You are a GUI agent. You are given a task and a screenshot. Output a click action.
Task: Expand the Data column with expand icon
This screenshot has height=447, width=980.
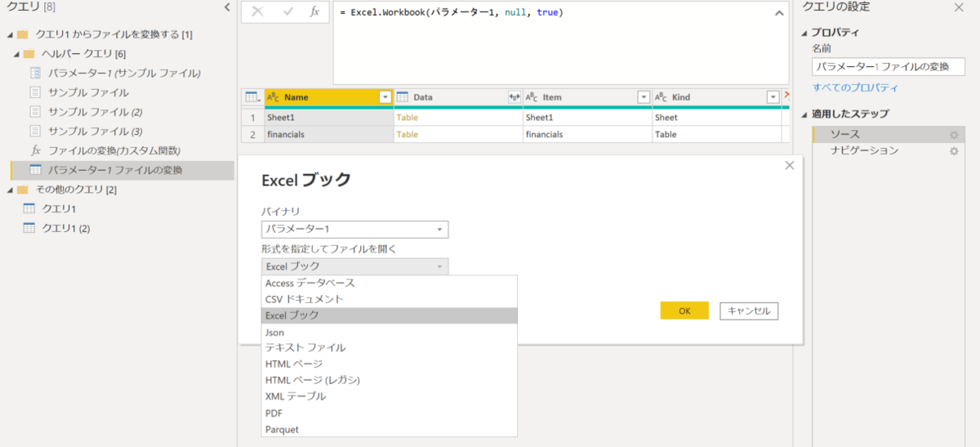(514, 97)
